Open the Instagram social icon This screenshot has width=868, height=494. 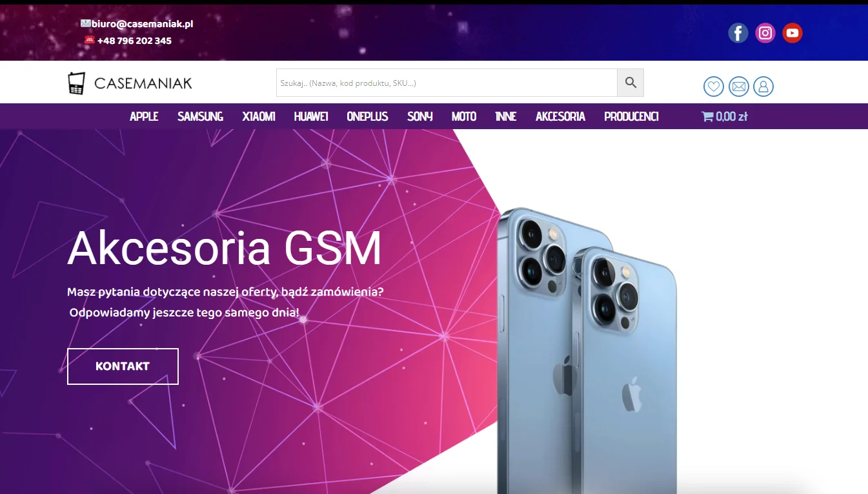pos(765,33)
